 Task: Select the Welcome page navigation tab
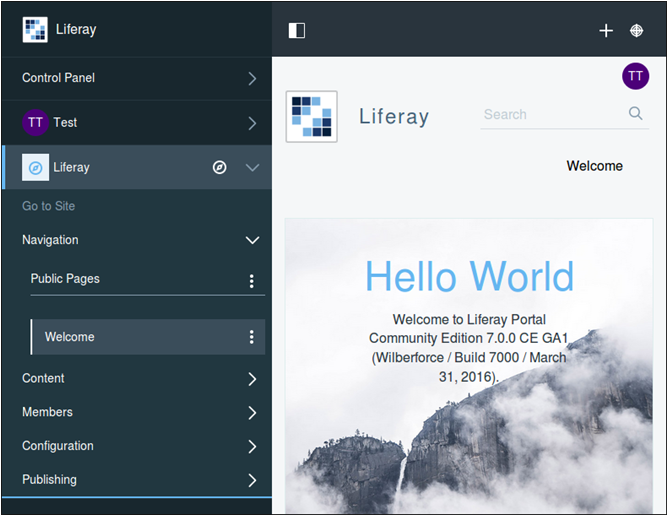click(594, 166)
